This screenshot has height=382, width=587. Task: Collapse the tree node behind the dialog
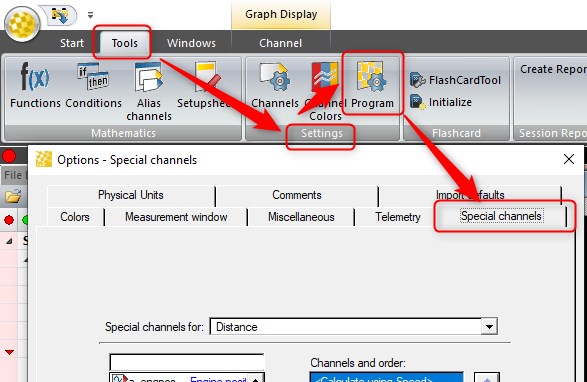tap(9, 242)
